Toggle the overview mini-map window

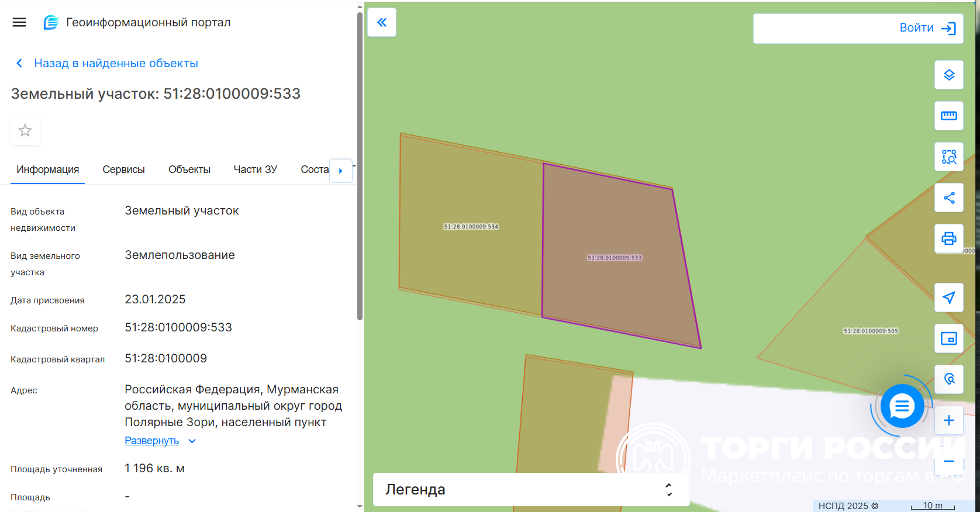point(948,338)
